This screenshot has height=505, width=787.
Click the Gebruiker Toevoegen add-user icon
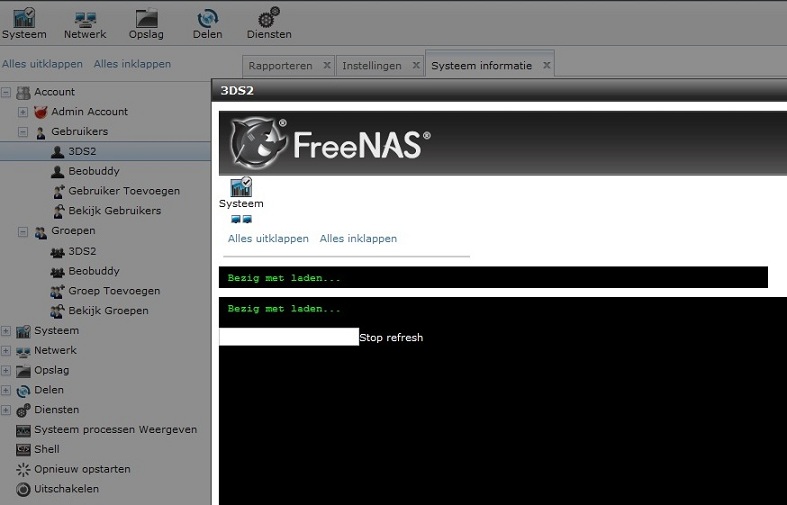pos(59,191)
